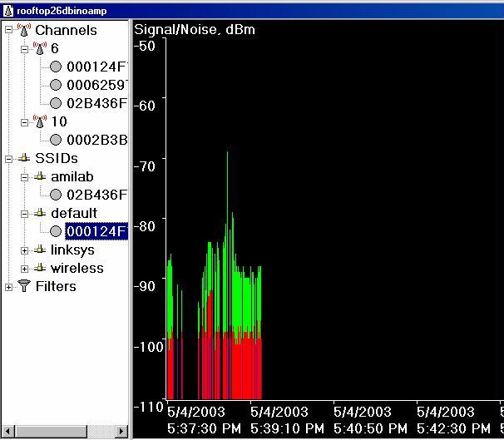Click the tree panel's scroll left arrow
Viewport: 504px width, 440px height.
pos(8,431)
